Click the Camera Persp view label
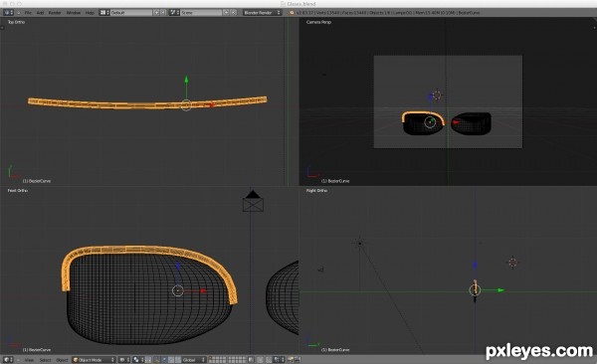 click(x=319, y=22)
